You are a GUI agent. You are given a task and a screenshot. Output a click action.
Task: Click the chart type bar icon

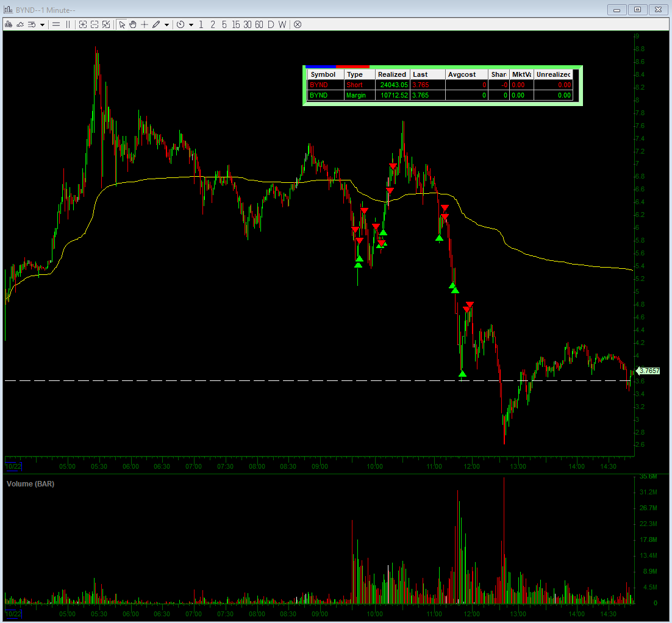pyautogui.click(x=8, y=24)
